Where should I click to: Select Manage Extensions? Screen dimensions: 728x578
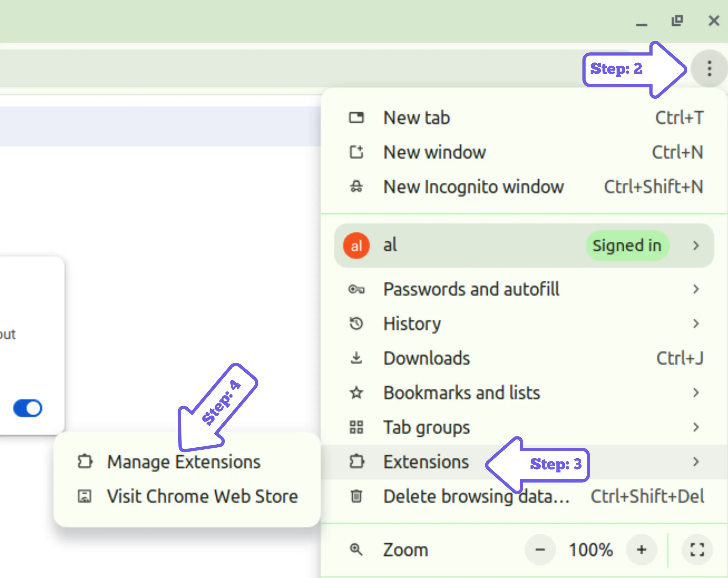(184, 462)
